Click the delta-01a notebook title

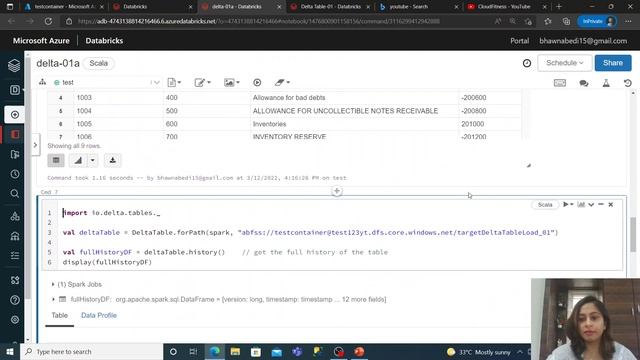point(58,63)
